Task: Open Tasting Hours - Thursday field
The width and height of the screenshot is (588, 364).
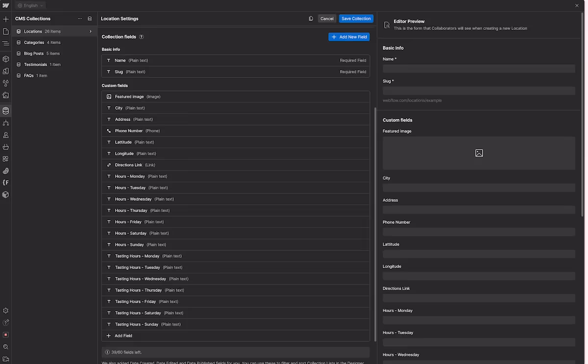Action: [x=236, y=290]
